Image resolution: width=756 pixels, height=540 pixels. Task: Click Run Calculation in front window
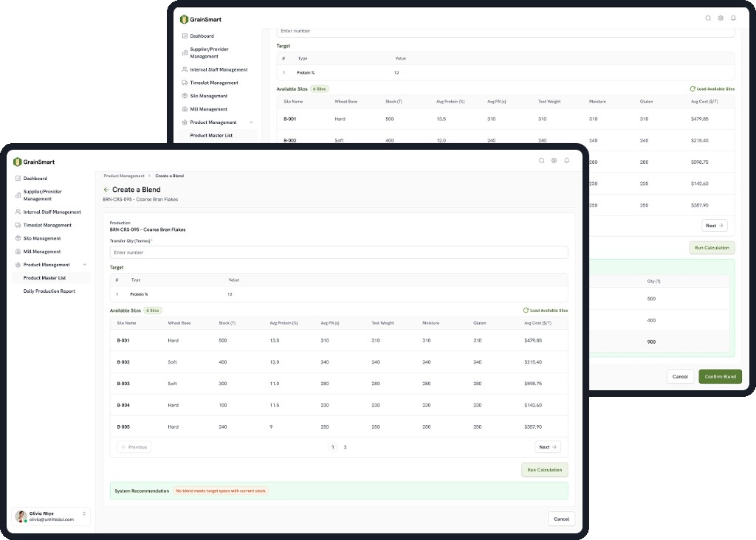tap(544, 470)
